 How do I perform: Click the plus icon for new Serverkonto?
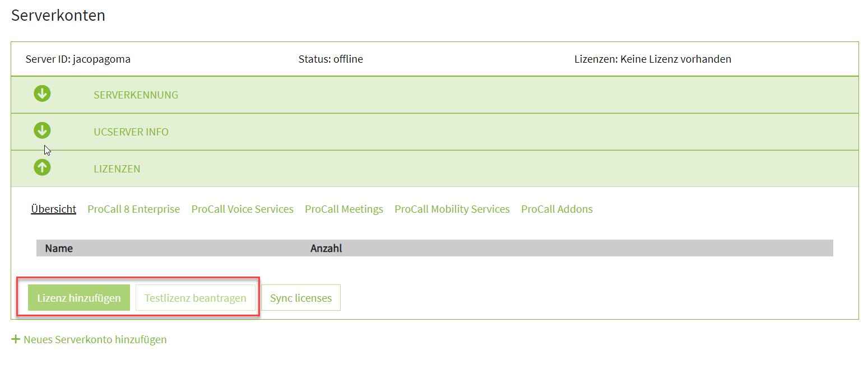click(x=16, y=339)
